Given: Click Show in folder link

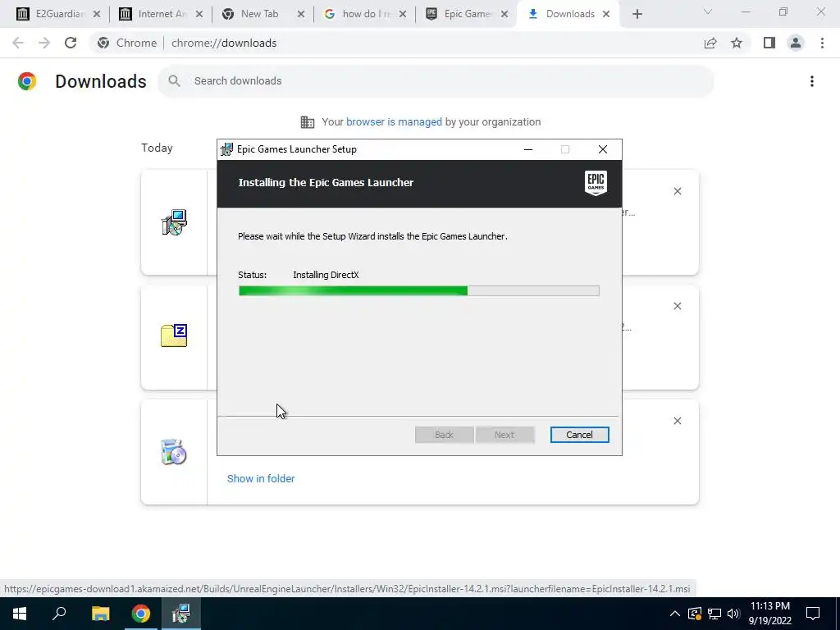Looking at the screenshot, I should [261, 479].
